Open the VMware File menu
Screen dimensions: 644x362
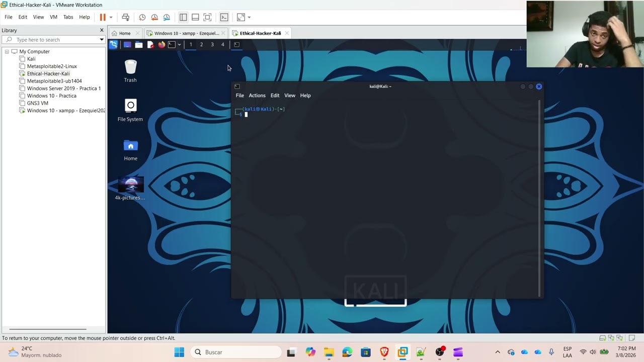pos(9,17)
